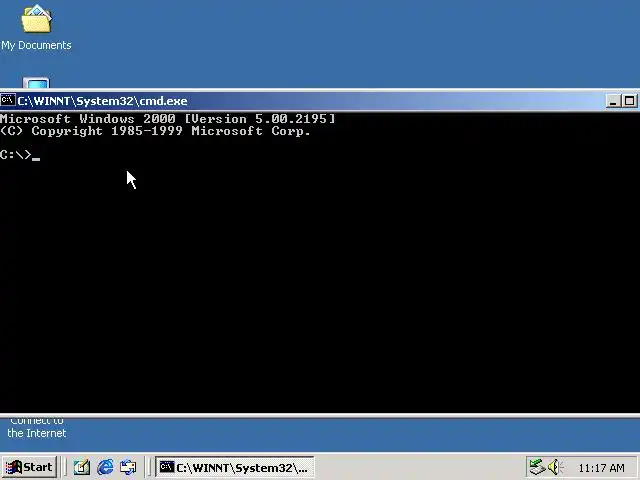This screenshot has height=480, width=640.
Task: Click the My Computer desktop icon behind window
Action: click(x=36, y=82)
